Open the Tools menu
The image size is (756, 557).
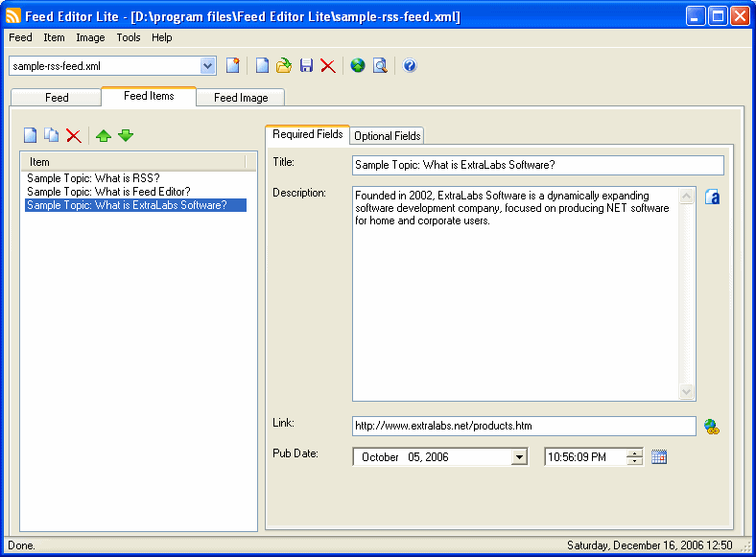pos(129,37)
